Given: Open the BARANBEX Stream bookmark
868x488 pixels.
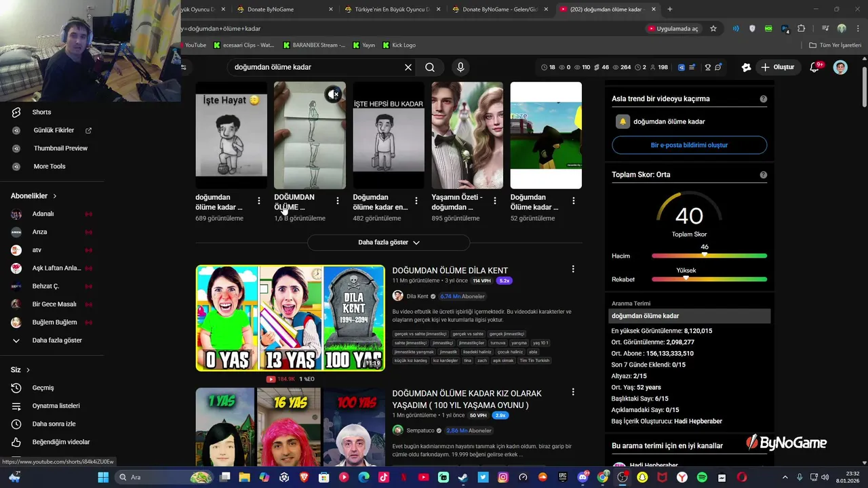Looking at the screenshot, I should (x=314, y=45).
